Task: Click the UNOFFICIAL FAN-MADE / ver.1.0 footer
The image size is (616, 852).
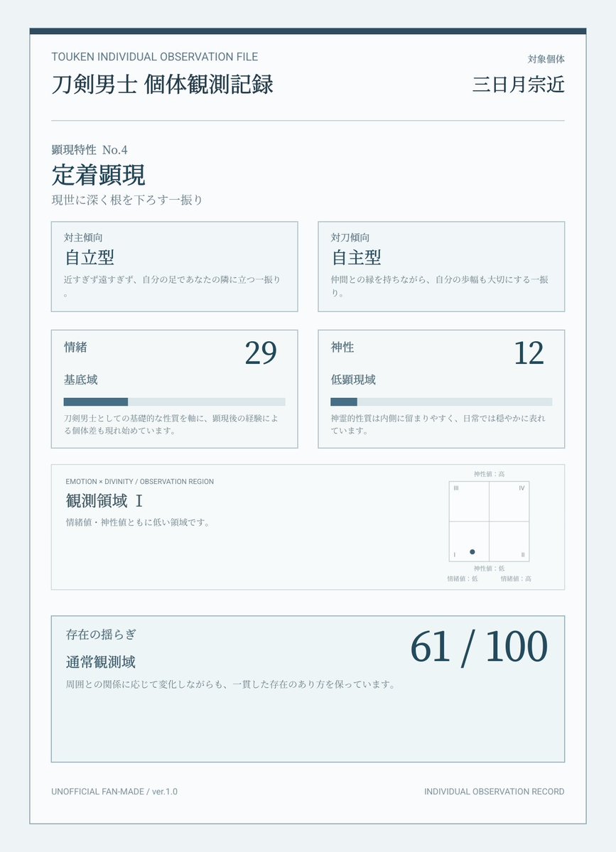Action: pyautogui.click(x=114, y=792)
